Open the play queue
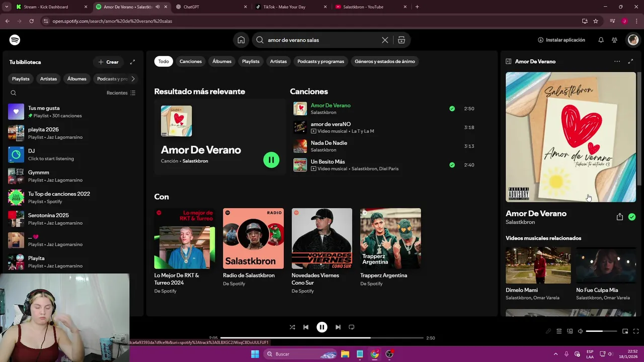The width and height of the screenshot is (644, 362). coord(559,331)
